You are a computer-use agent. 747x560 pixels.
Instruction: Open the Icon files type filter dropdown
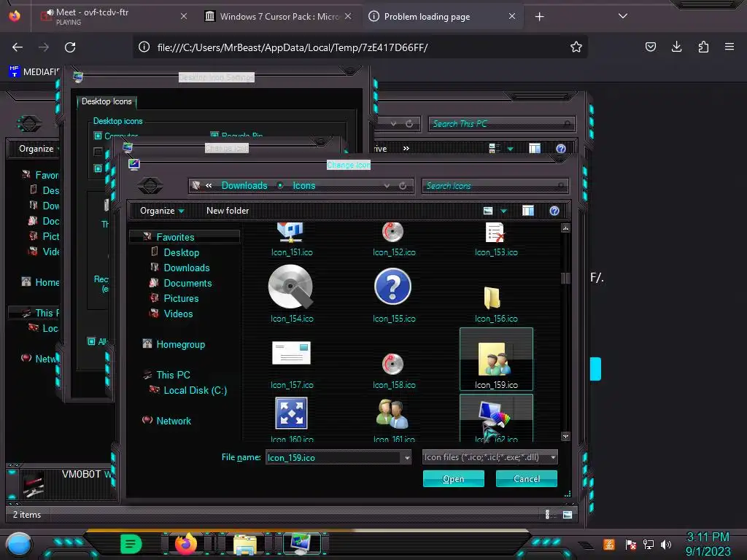coord(489,457)
